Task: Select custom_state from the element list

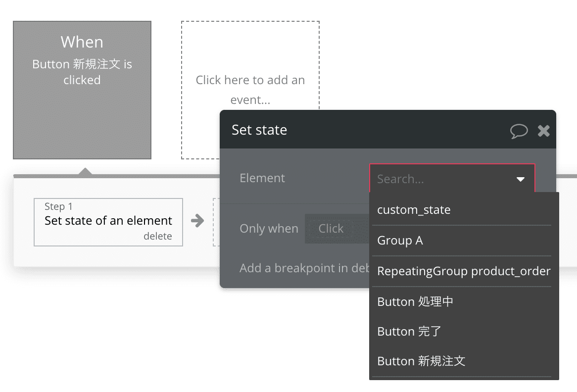Action: pyautogui.click(x=414, y=210)
